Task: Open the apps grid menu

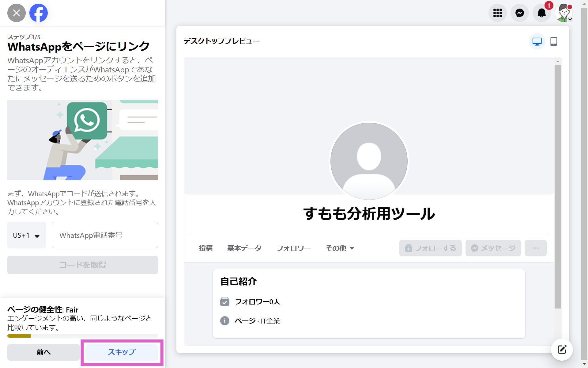Action: click(497, 13)
